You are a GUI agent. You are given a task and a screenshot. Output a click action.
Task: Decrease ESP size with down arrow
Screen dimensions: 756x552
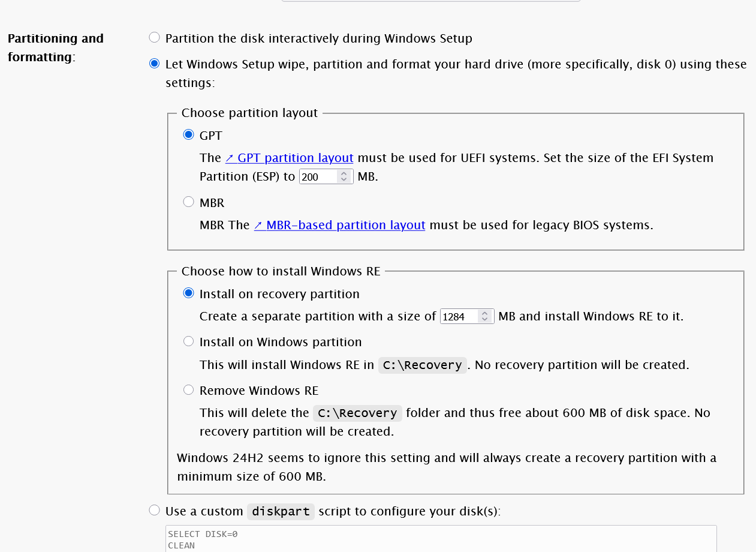point(344,180)
